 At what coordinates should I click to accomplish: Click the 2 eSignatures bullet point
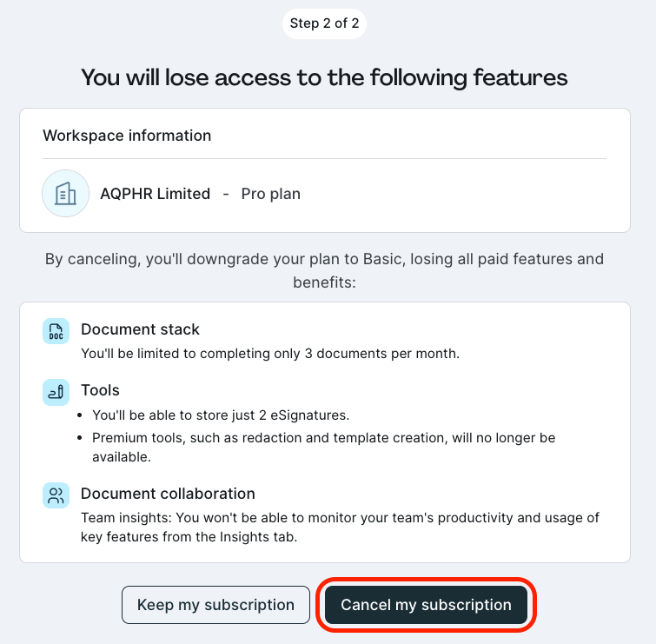221,415
